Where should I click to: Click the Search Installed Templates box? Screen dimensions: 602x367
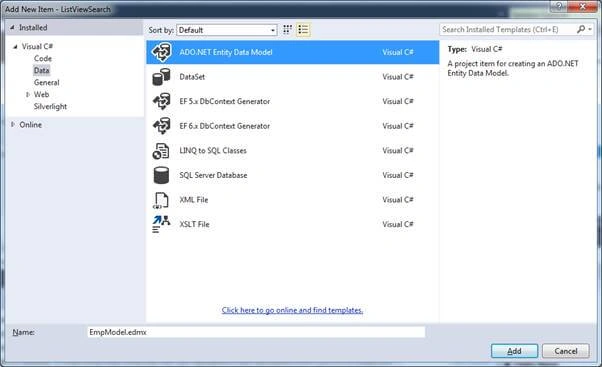[508, 30]
